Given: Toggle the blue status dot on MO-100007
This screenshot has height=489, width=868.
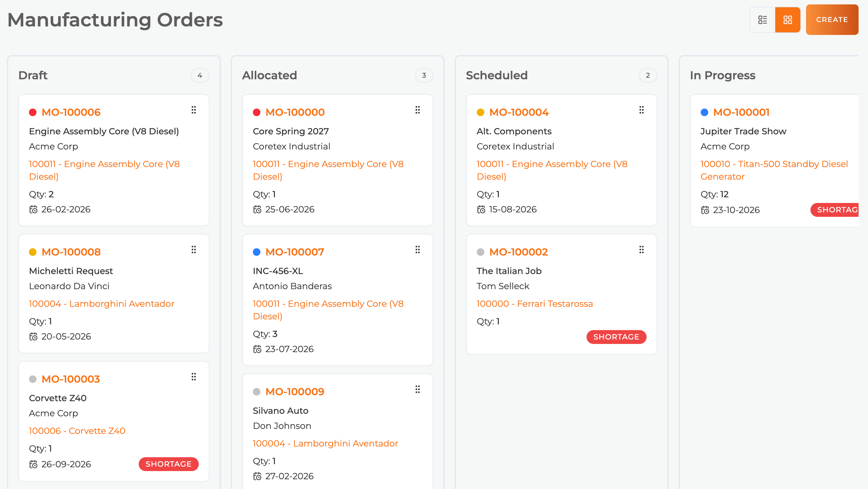Looking at the screenshot, I should 257,252.
